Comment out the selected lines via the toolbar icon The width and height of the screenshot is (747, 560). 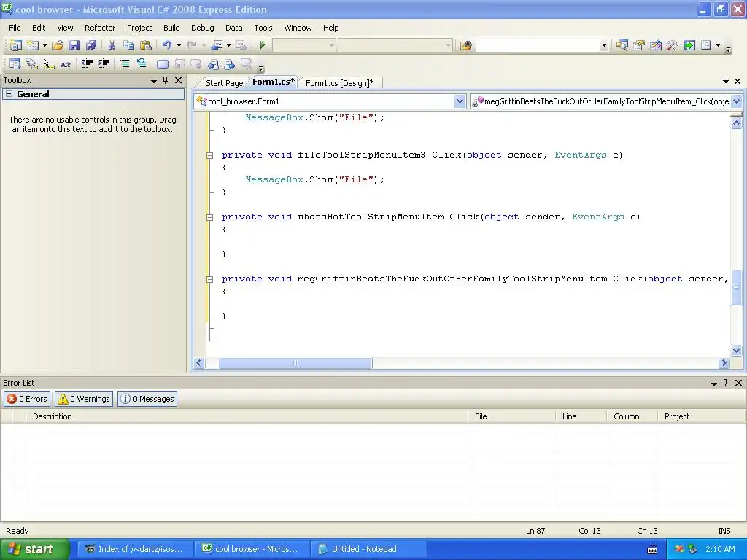click(125, 64)
